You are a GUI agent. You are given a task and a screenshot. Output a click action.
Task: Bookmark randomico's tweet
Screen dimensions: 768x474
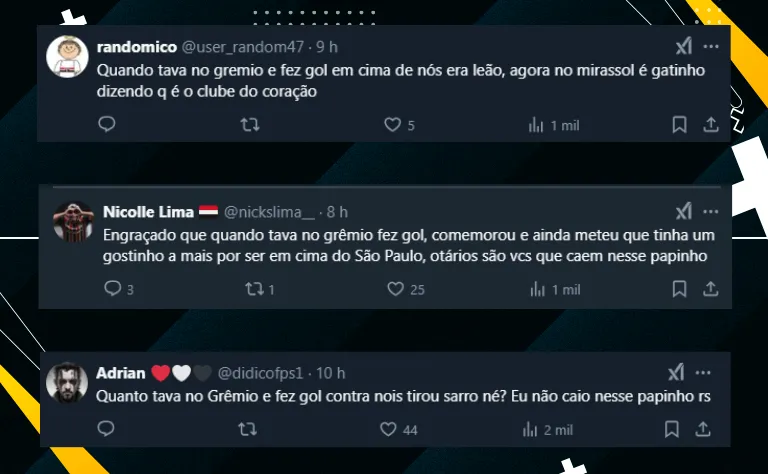679,124
